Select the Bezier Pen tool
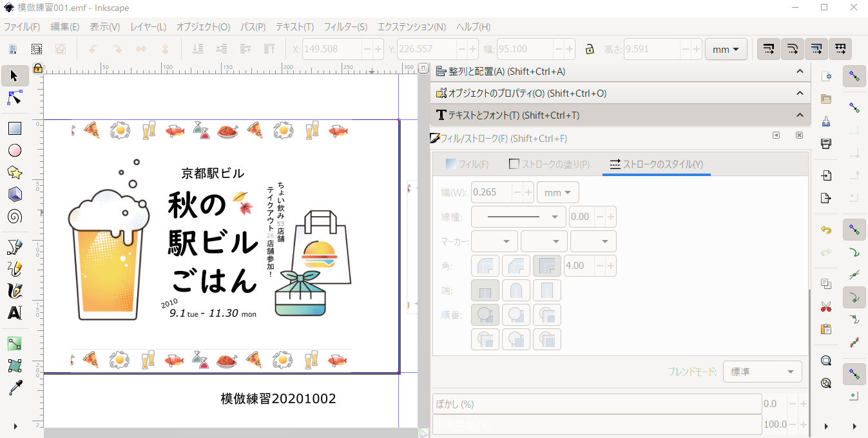The height and width of the screenshot is (438, 868). click(x=14, y=246)
